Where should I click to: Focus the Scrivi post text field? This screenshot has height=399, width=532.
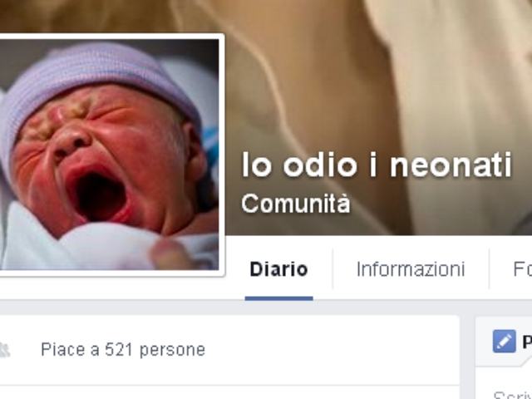pos(513,394)
